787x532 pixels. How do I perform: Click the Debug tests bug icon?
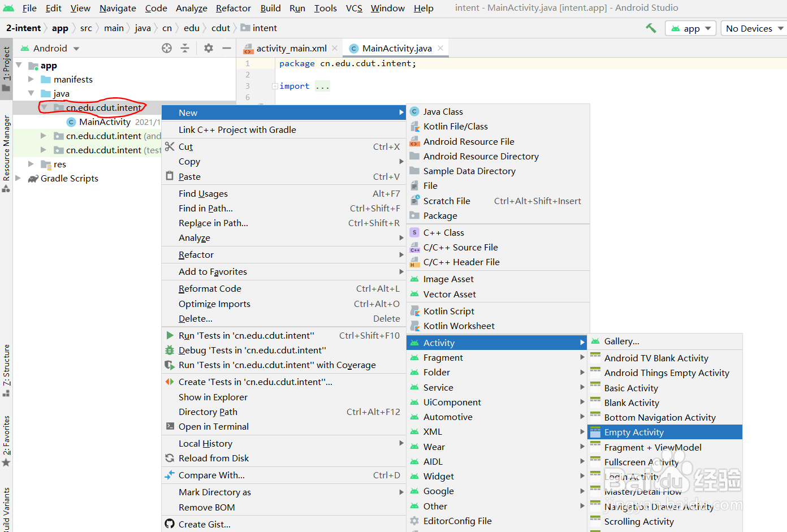tap(170, 350)
